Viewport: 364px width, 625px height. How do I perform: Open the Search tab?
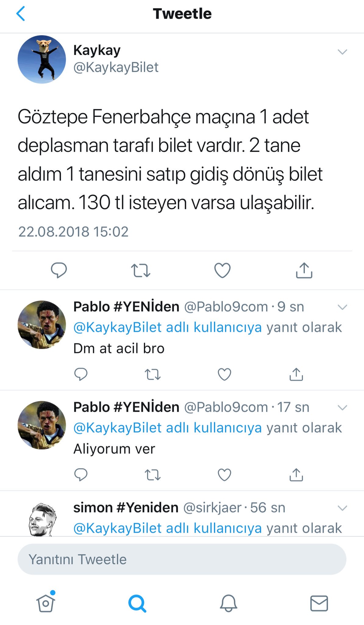tap(137, 603)
